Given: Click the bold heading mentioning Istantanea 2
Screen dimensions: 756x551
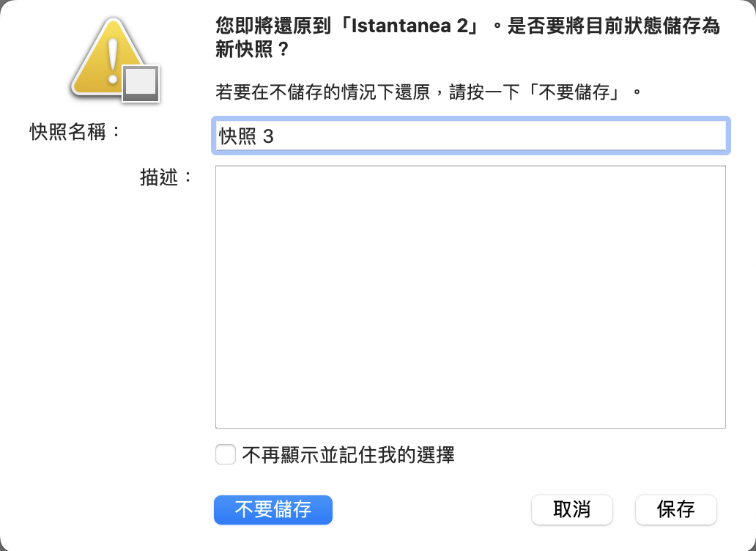Looking at the screenshot, I should (467, 28).
